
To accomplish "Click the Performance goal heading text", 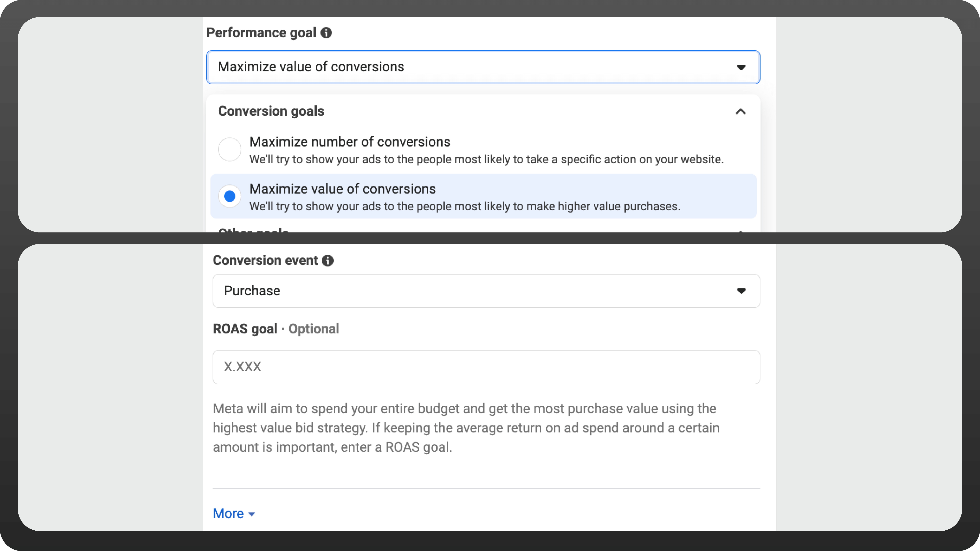I will 261,33.
